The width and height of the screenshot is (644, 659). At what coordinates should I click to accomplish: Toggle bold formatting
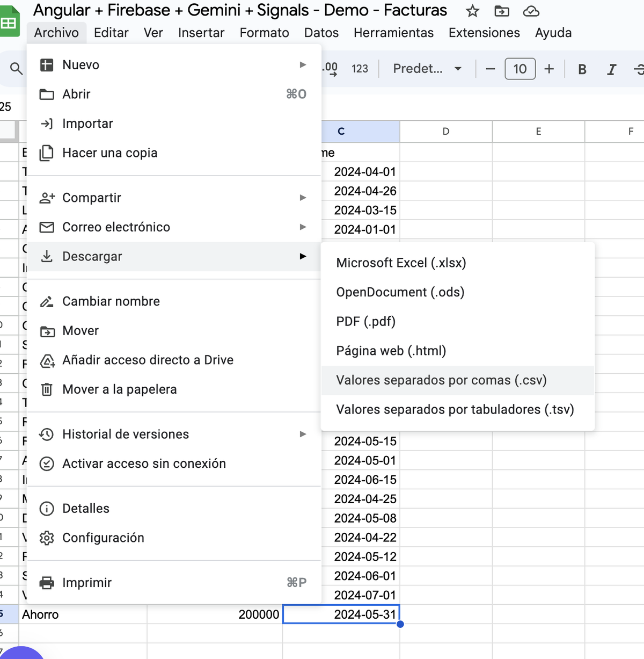(582, 69)
